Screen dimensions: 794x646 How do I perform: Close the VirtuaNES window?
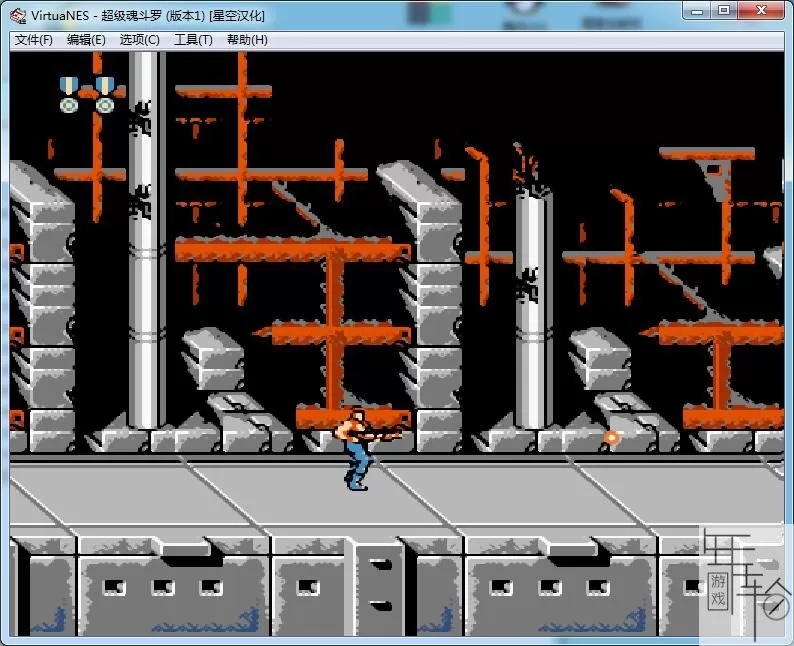(761, 10)
